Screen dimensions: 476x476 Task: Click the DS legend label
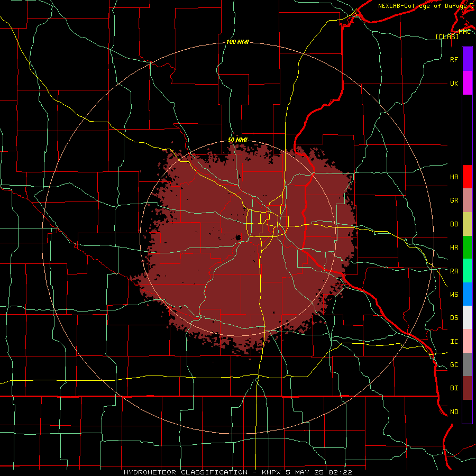(x=454, y=318)
